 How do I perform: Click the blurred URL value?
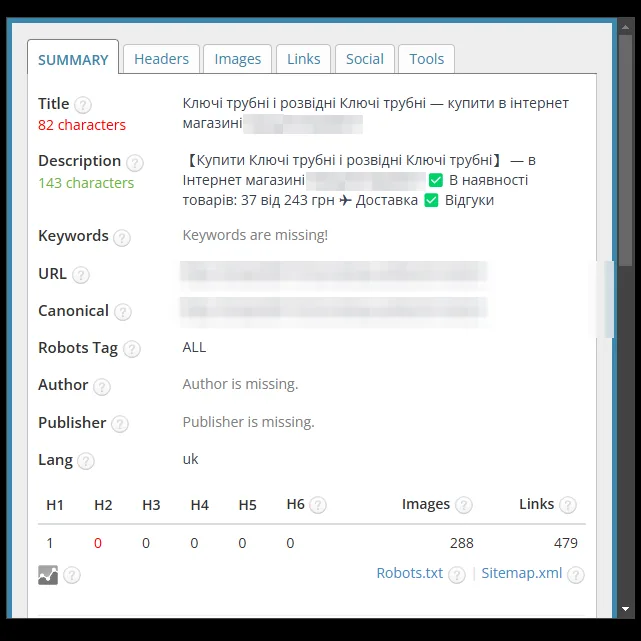334,273
